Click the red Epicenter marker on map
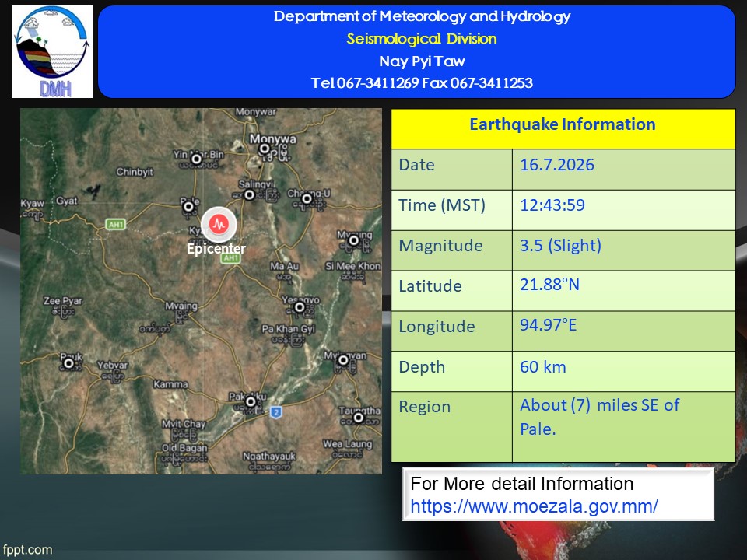747x560 pixels. [x=219, y=224]
